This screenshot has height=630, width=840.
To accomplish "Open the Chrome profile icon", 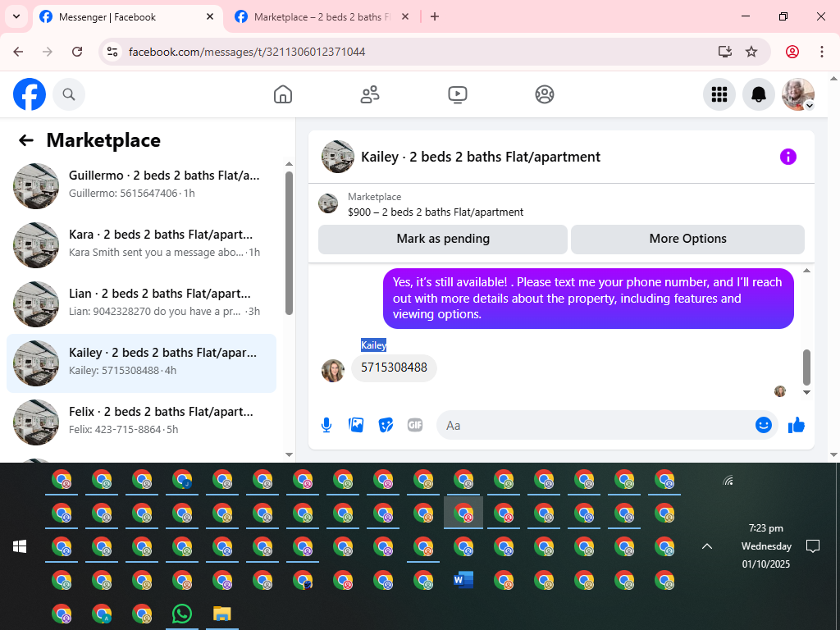I will 792,52.
